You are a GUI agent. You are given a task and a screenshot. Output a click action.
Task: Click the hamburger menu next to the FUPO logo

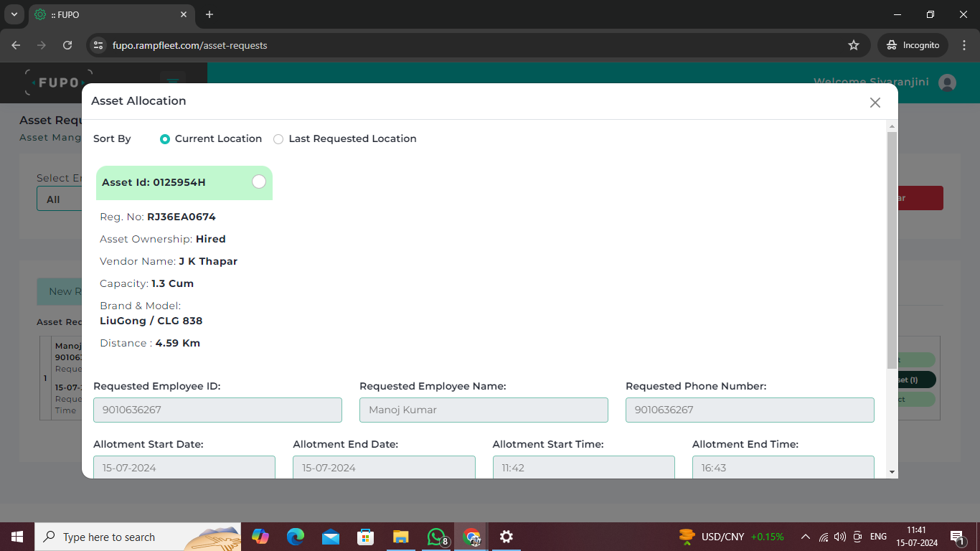pos(172,82)
